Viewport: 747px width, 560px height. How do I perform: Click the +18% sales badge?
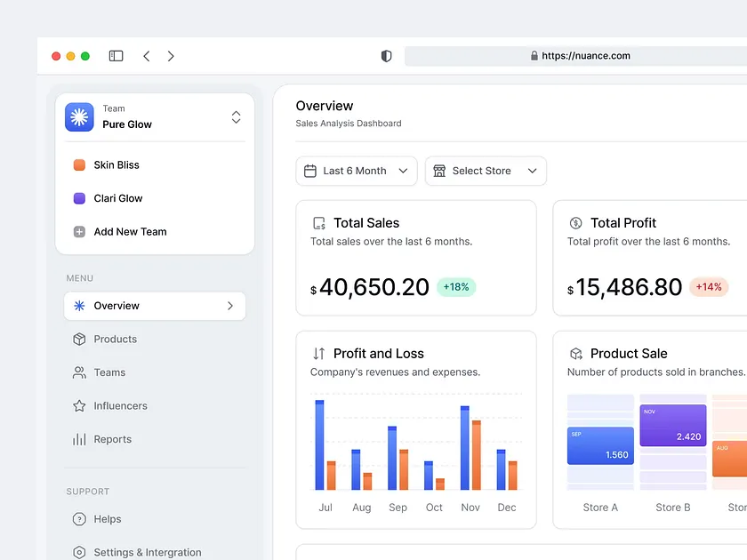click(456, 287)
